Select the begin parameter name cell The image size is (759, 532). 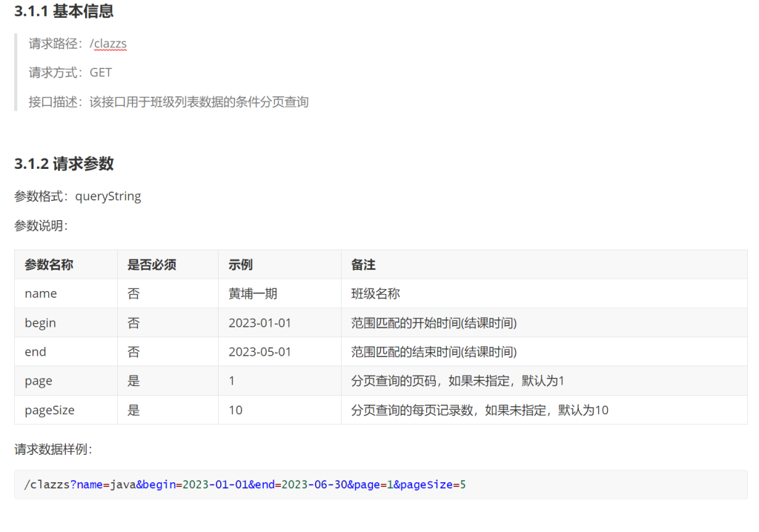[40, 323]
